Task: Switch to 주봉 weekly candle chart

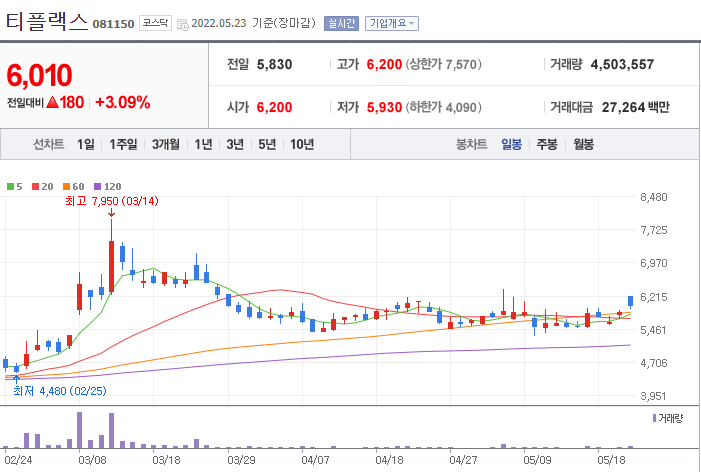Action: tap(547, 144)
